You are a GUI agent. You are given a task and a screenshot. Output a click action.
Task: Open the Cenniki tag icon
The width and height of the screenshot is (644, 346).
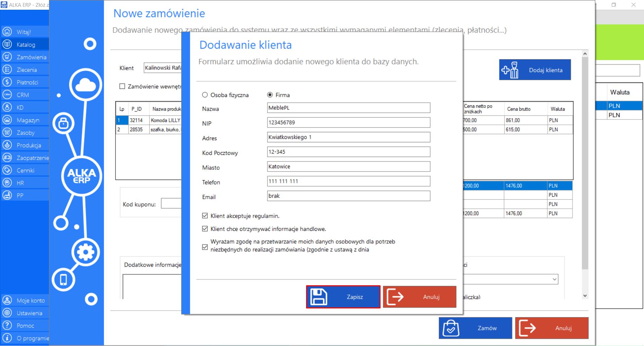(7, 170)
